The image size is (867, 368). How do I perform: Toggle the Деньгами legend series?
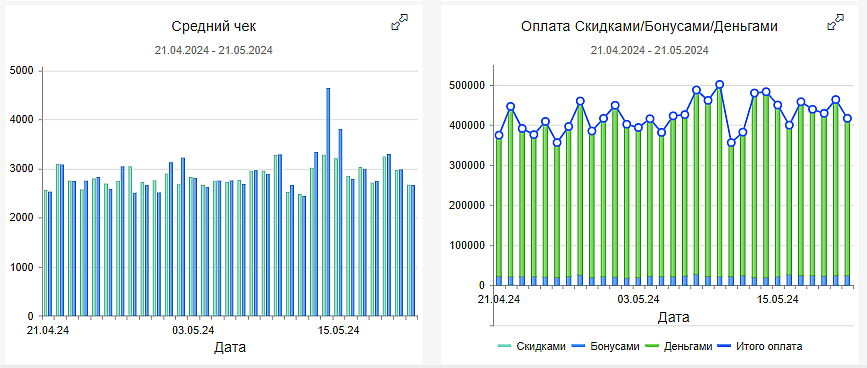point(679,346)
